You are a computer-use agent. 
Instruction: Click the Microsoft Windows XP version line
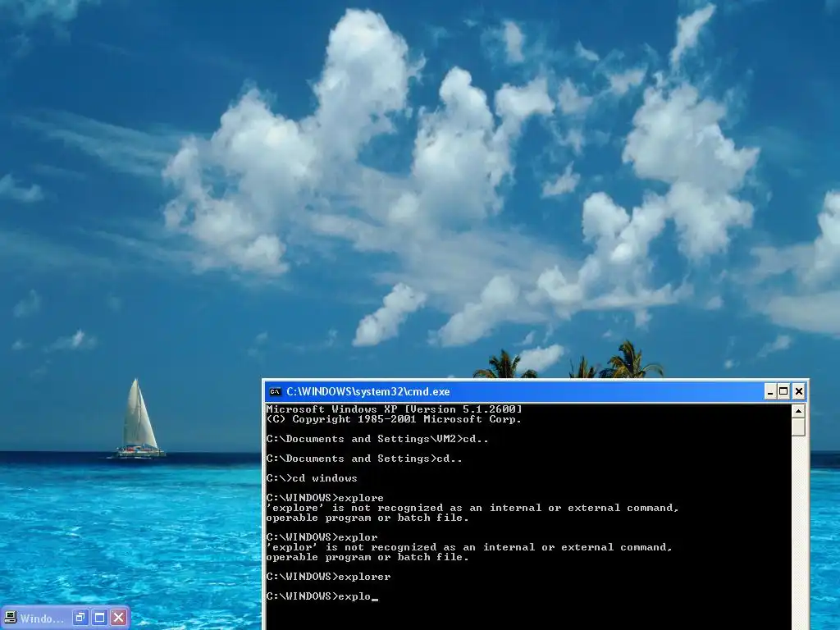pos(395,409)
